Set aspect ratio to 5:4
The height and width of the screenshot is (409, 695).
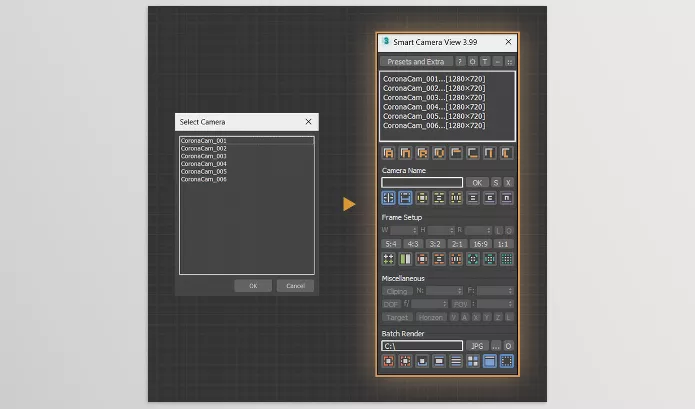[391, 244]
